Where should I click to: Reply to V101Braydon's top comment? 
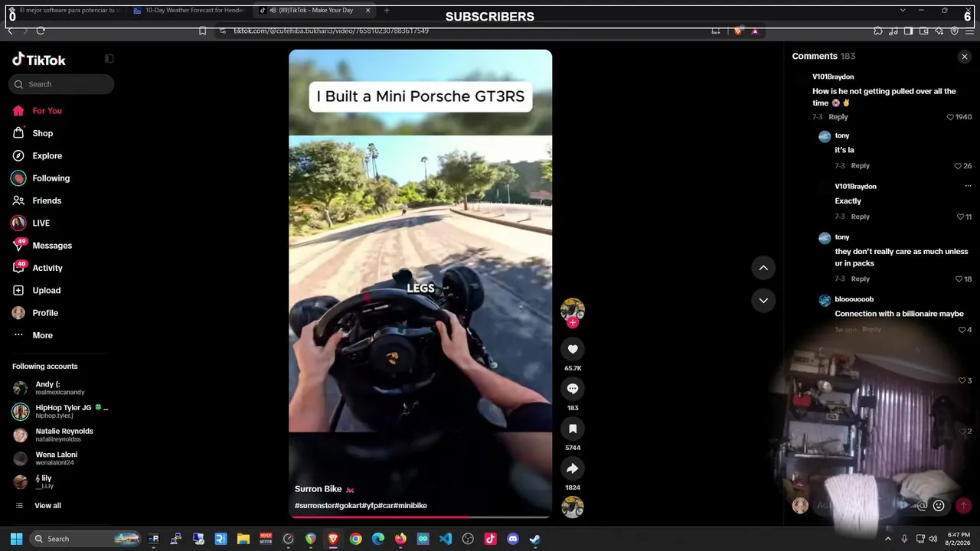point(838,117)
